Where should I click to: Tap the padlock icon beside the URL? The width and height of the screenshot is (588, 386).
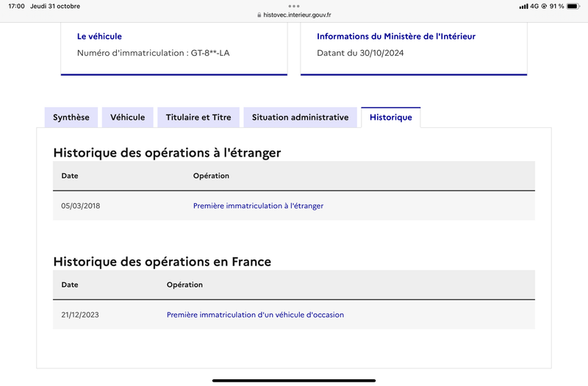point(259,15)
